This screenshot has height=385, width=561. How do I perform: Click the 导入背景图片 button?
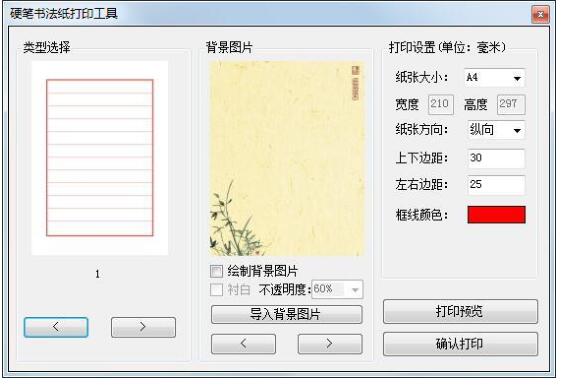(x=287, y=314)
